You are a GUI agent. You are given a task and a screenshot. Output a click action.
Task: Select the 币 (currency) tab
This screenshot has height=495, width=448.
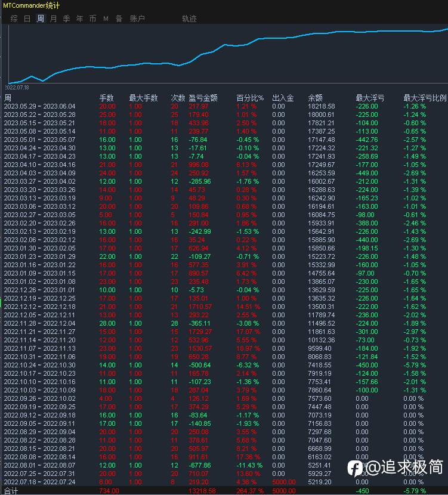tap(92, 18)
